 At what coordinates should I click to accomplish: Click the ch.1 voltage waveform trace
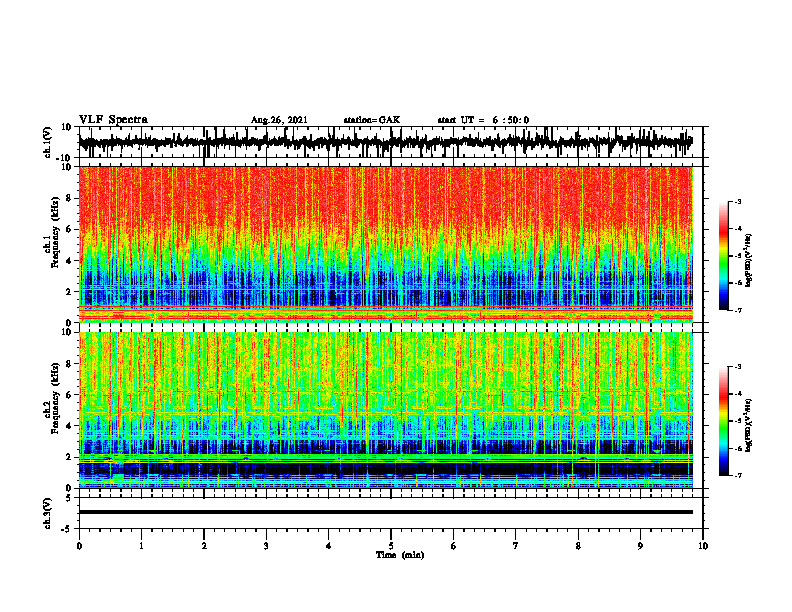(386, 142)
